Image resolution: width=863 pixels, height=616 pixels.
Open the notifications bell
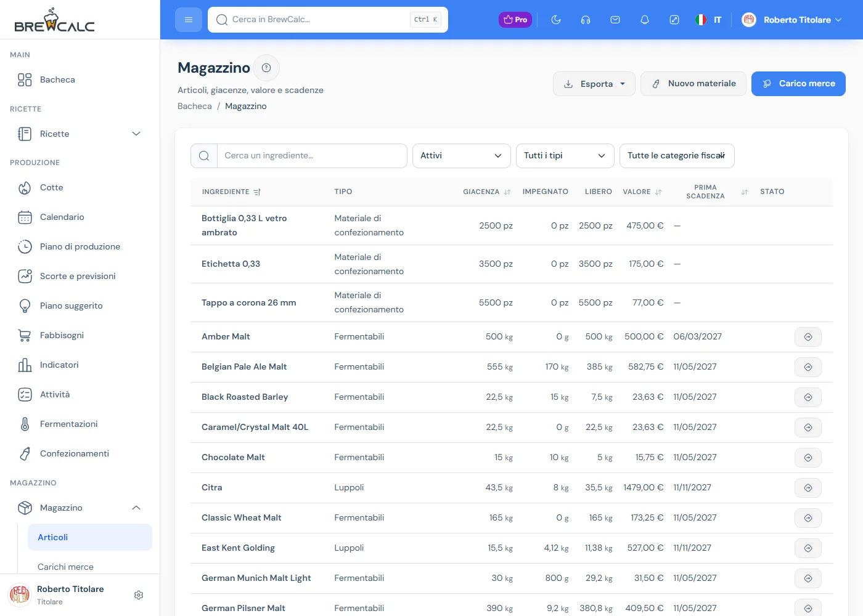645,20
